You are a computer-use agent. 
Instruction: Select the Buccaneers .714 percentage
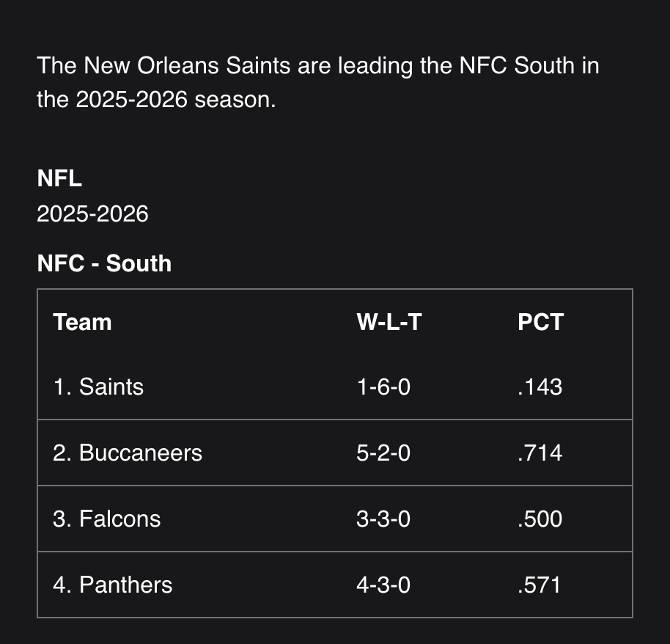point(540,453)
